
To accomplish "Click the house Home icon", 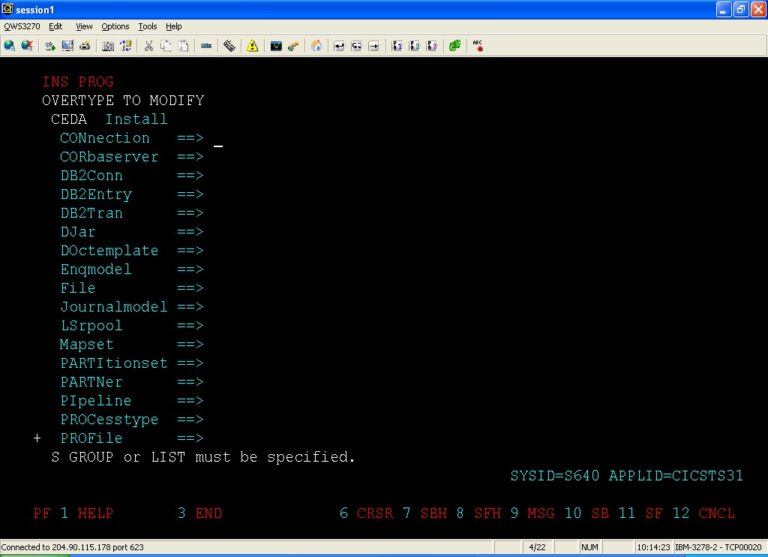I will pos(317,46).
